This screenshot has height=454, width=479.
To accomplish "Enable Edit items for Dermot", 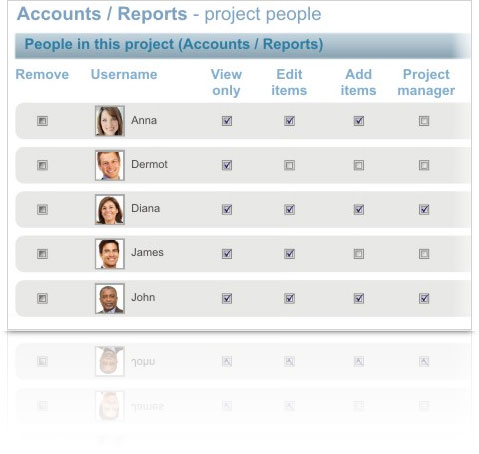I will 289,165.
